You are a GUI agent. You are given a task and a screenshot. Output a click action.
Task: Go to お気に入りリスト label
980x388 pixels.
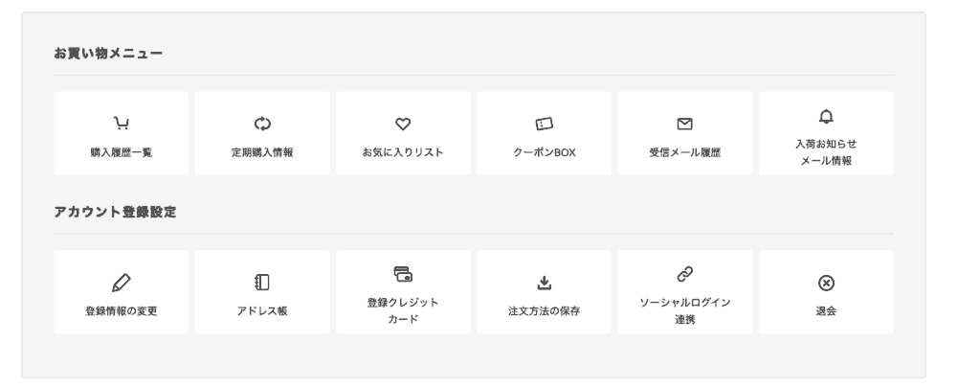coord(403,152)
